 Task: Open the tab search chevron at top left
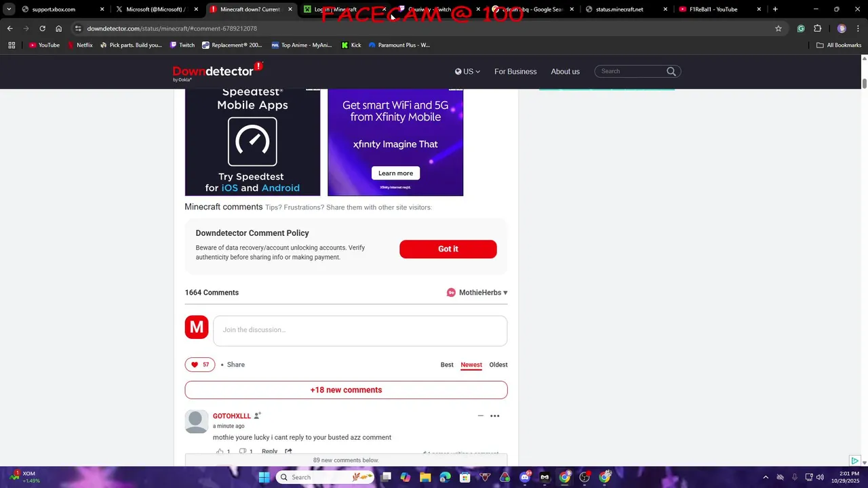coord(9,9)
